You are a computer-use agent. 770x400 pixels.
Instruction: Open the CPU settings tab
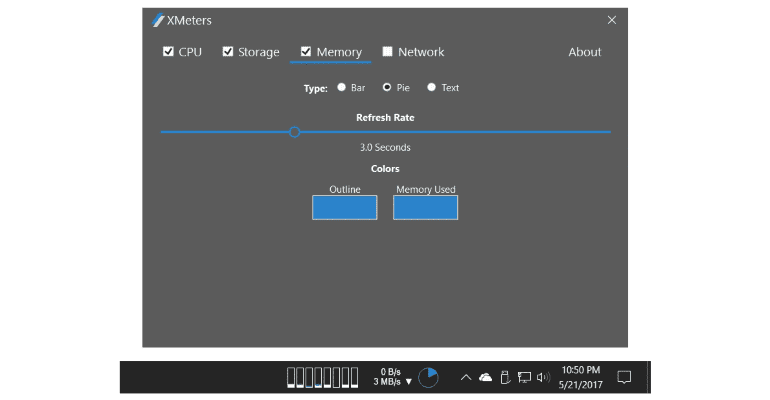(x=190, y=52)
